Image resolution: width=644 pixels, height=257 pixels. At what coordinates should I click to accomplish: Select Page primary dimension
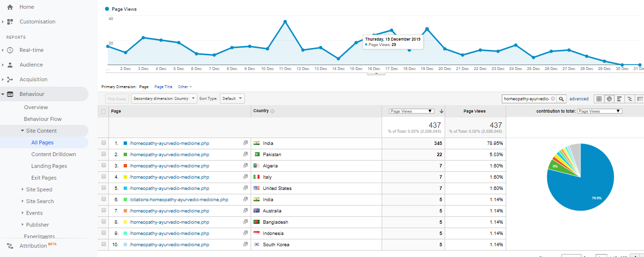point(144,87)
